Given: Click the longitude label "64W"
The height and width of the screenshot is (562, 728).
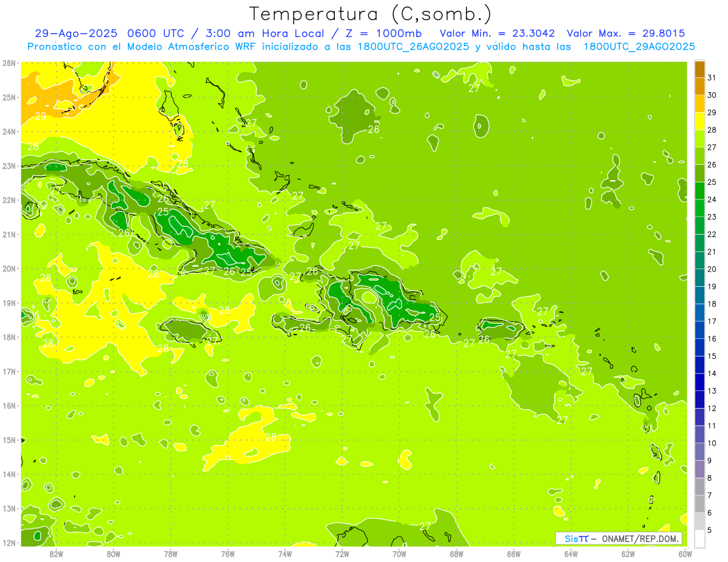Looking at the screenshot, I should pyautogui.click(x=571, y=554).
